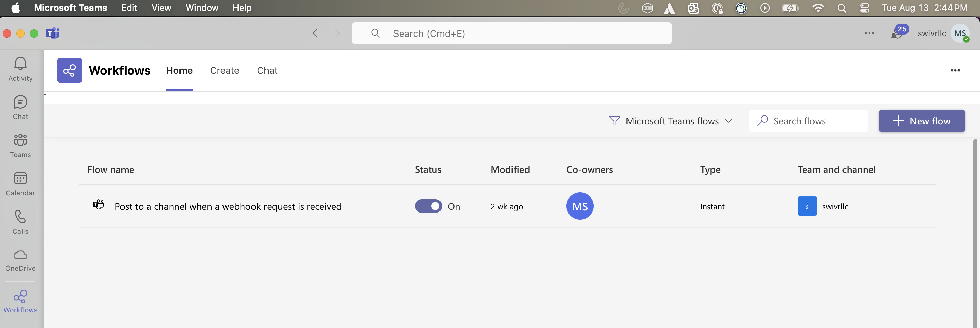This screenshot has height=328, width=980.
Task: Go back with the left arrow
Action: tap(315, 33)
